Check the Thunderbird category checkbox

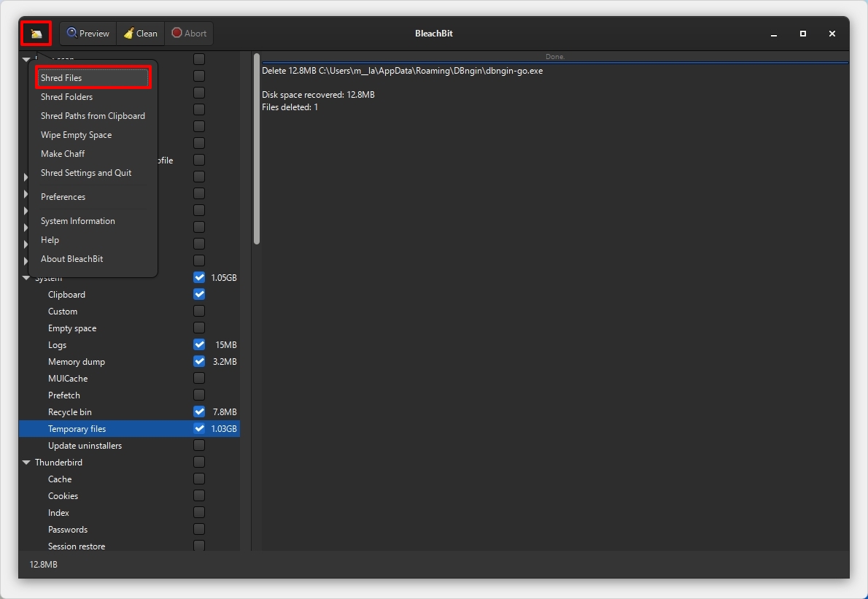[199, 462]
